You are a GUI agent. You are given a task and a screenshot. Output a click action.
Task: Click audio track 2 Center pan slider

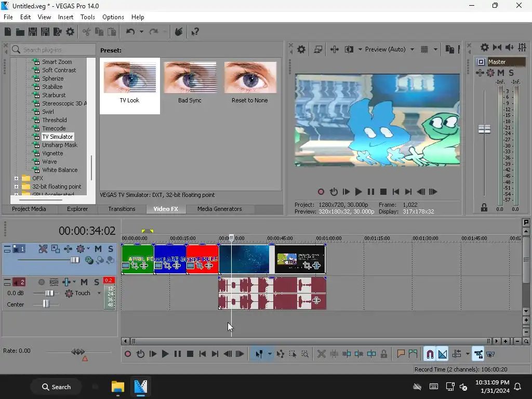[46, 304]
